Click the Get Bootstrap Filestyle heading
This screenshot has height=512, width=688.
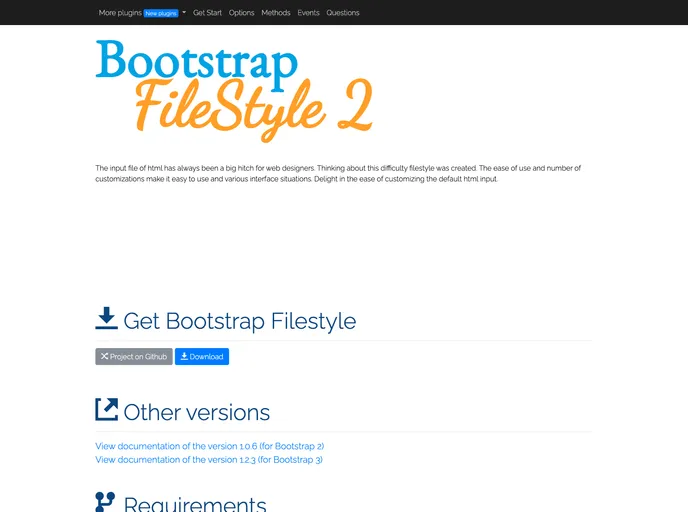240,321
